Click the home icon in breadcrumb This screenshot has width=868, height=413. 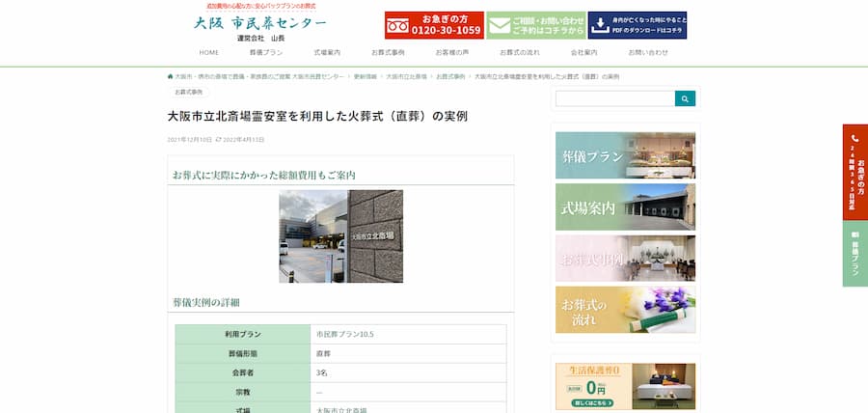coord(170,76)
